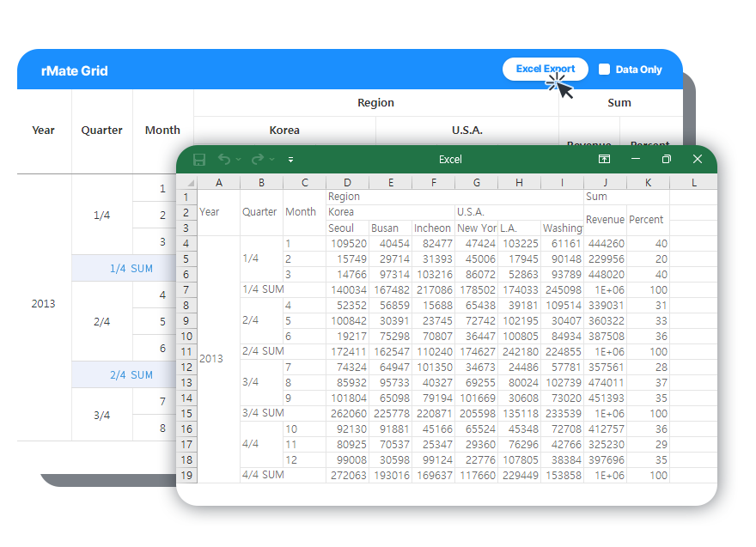756x547 pixels.
Task: Close the Excel window
Action: 697,159
